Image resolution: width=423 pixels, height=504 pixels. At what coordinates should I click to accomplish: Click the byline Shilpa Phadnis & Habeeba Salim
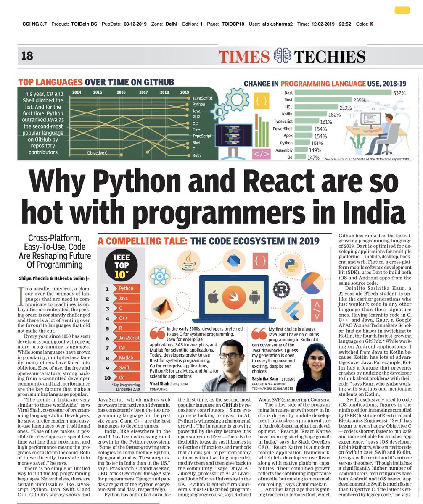51,278
